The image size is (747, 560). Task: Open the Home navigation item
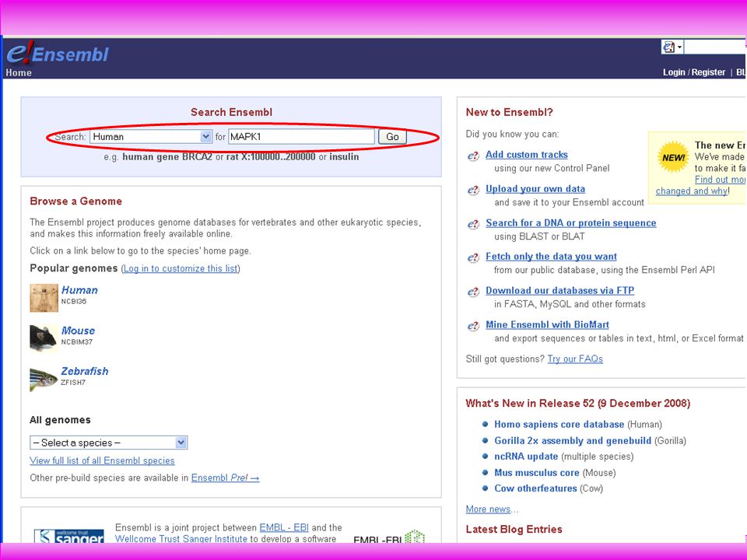pos(19,72)
